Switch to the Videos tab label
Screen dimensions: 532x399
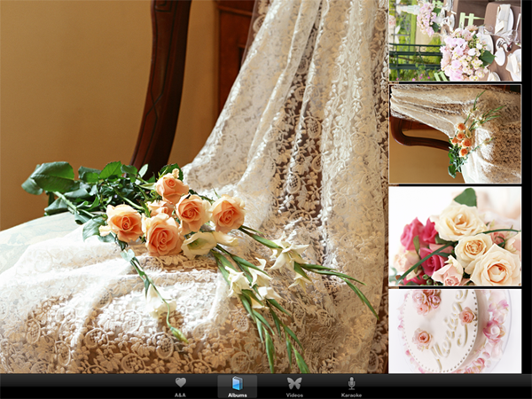294,394
